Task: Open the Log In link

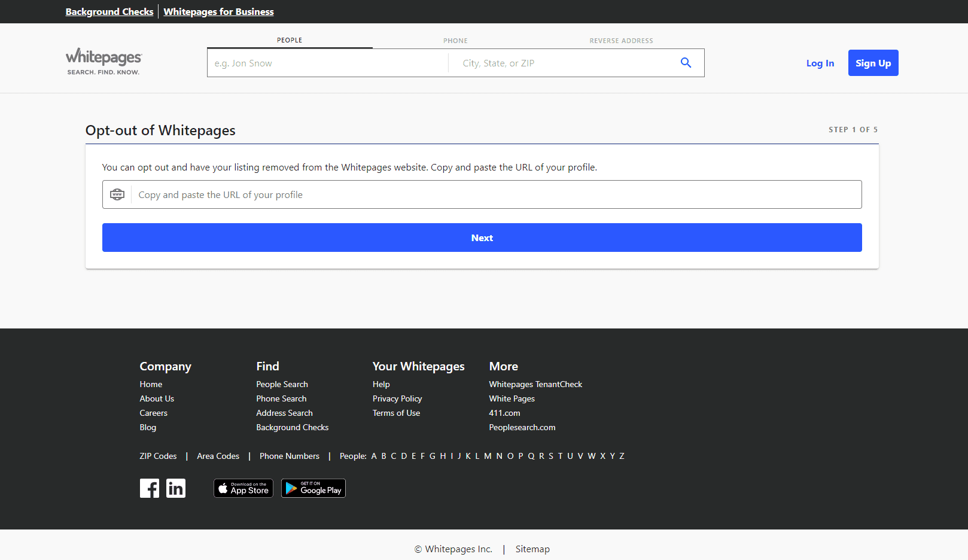Action: (820, 63)
